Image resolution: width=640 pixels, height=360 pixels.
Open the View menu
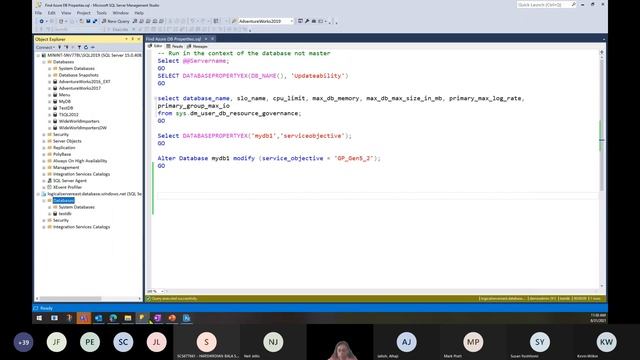[x=66, y=13]
